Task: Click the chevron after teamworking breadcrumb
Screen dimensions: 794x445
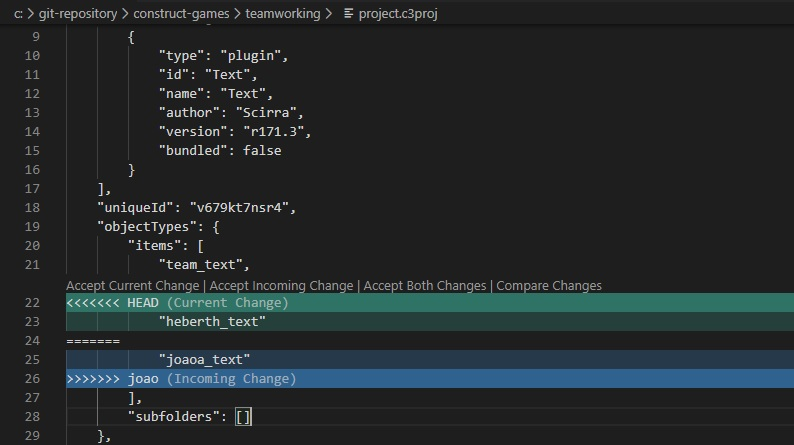Action: 329,14
